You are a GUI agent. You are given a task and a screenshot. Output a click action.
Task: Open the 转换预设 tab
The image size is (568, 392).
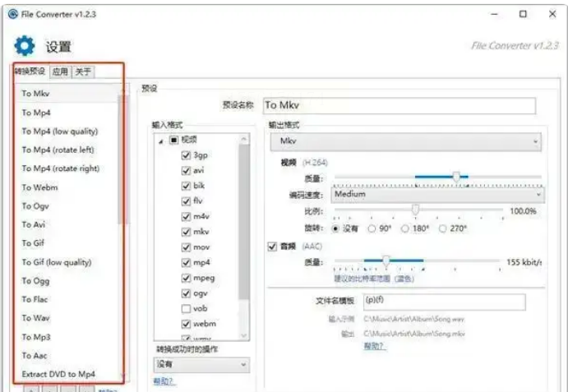pos(30,71)
